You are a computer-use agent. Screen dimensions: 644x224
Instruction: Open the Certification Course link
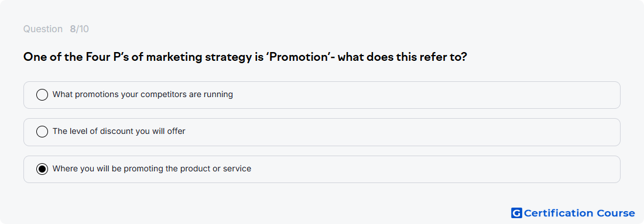point(573,213)
